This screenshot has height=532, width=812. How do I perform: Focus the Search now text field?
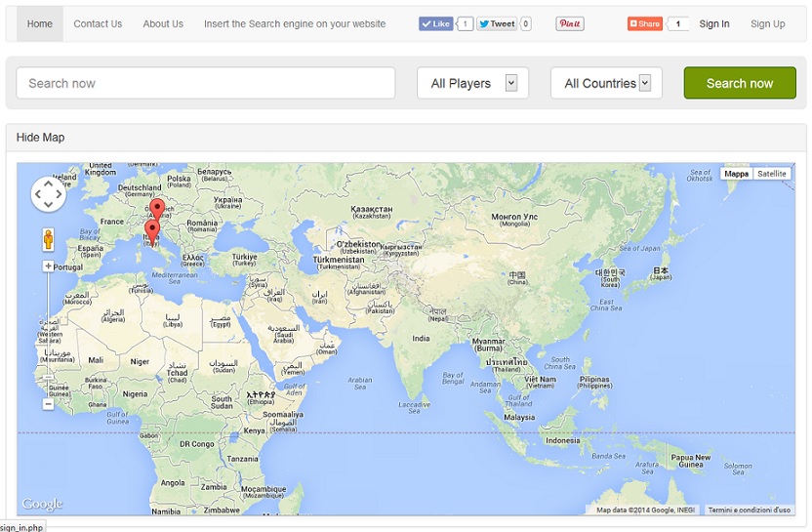click(206, 83)
